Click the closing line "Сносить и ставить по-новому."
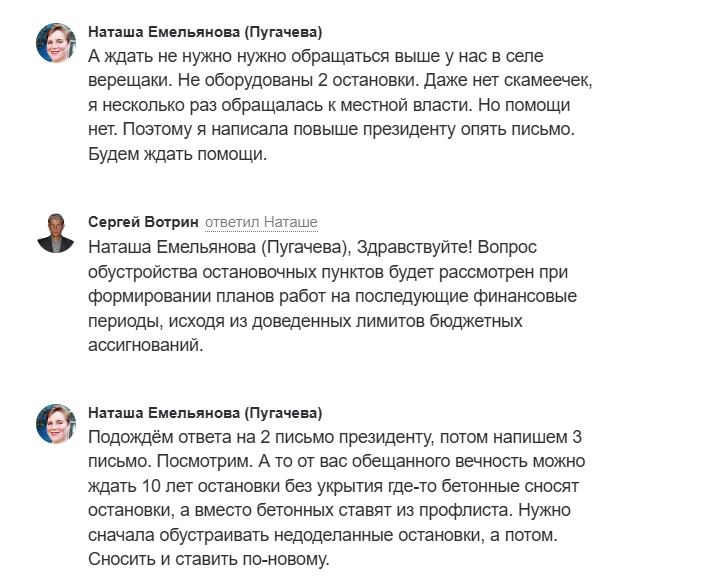The image size is (706, 588). 208,559
